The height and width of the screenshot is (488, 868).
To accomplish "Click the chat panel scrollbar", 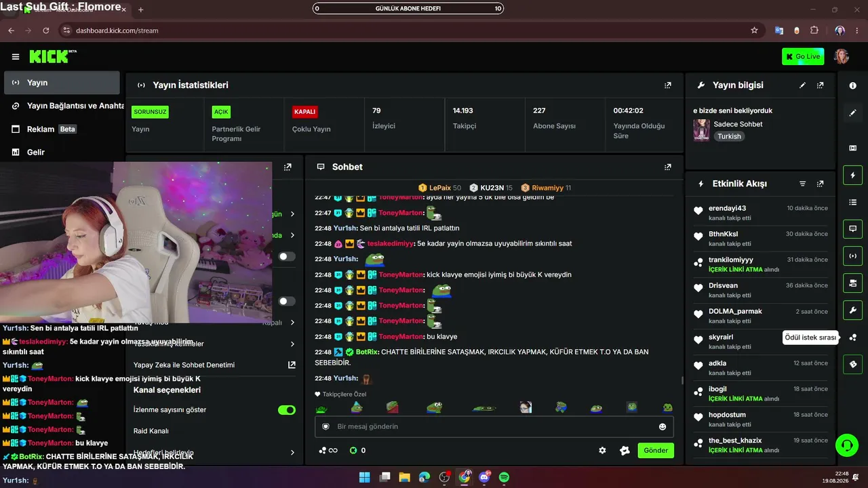I will coord(682,381).
